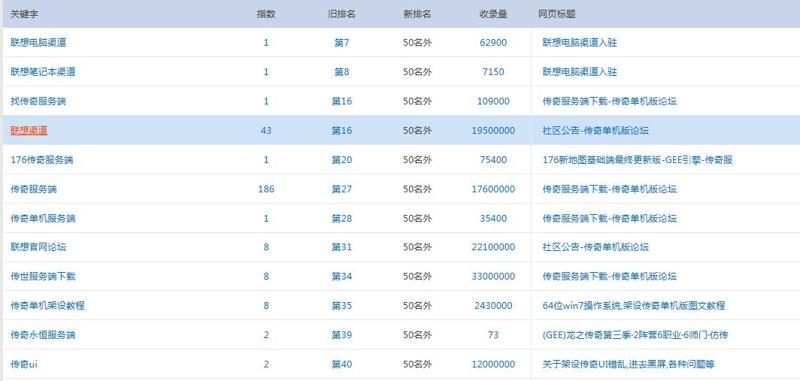Click old rank 第16 in 找传奇服务端 row
800x381 pixels.
pyautogui.click(x=341, y=101)
